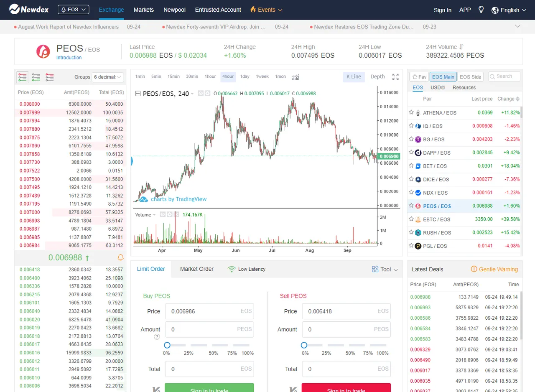Open the EOS chain selector dropdown
This screenshot has width=535, height=392.
[73, 9]
